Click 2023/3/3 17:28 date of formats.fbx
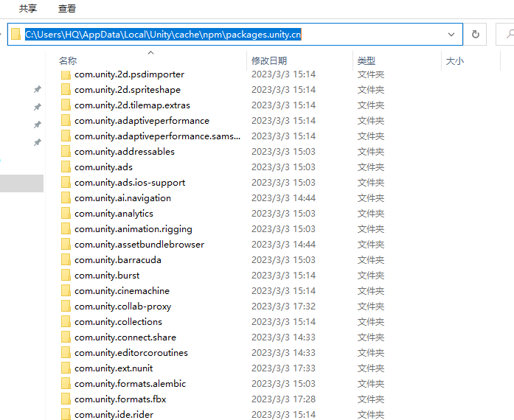Image resolution: width=514 pixels, height=420 pixels. 284,399
